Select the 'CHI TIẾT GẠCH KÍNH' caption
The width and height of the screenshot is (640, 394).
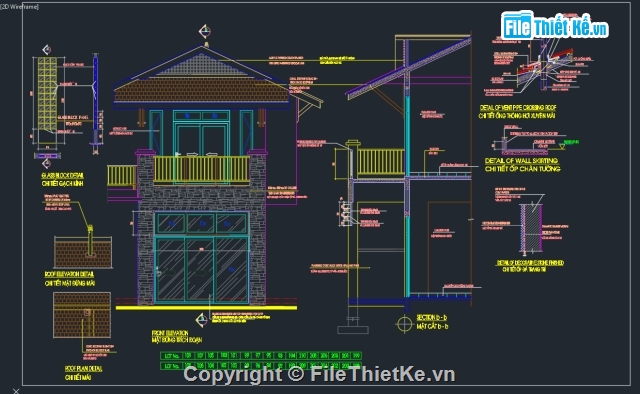(x=62, y=184)
